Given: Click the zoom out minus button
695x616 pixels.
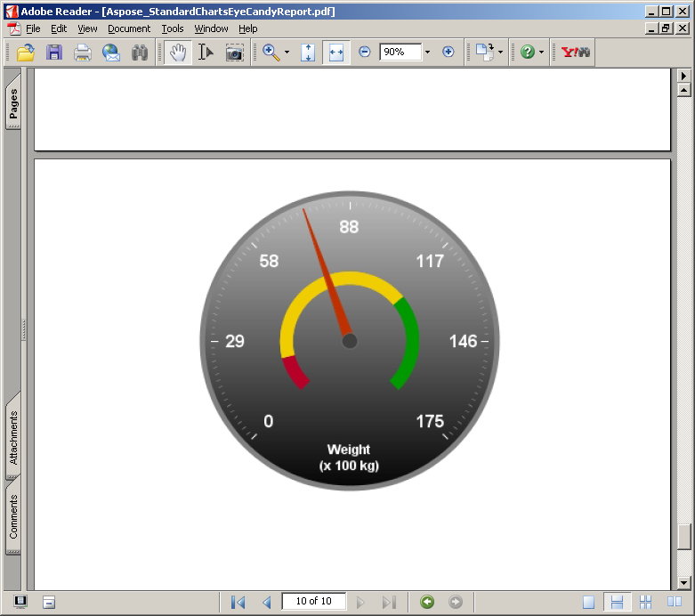Looking at the screenshot, I should tap(364, 53).
